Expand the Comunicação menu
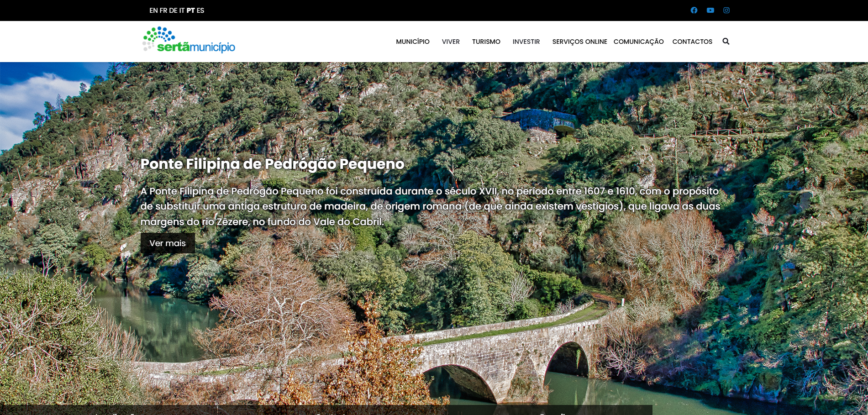This screenshot has width=868, height=415. pos(638,42)
